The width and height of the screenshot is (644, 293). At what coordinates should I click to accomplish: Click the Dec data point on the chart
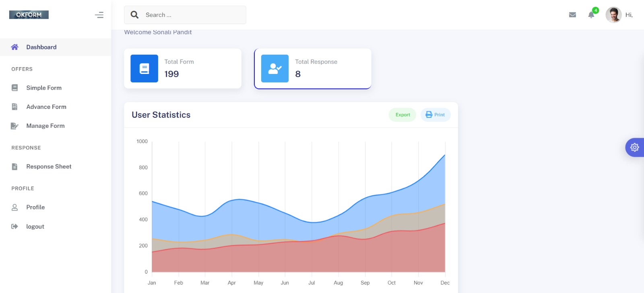tap(445, 155)
